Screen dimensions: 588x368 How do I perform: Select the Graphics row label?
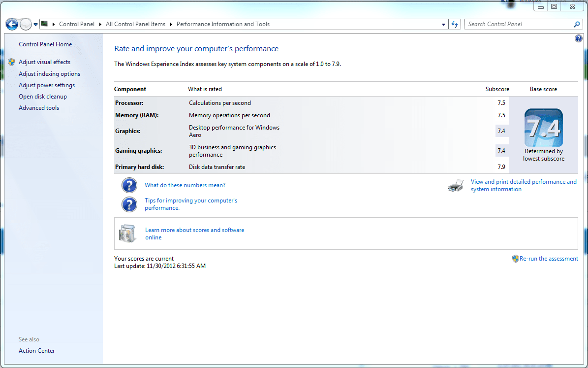[x=128, y=131]
